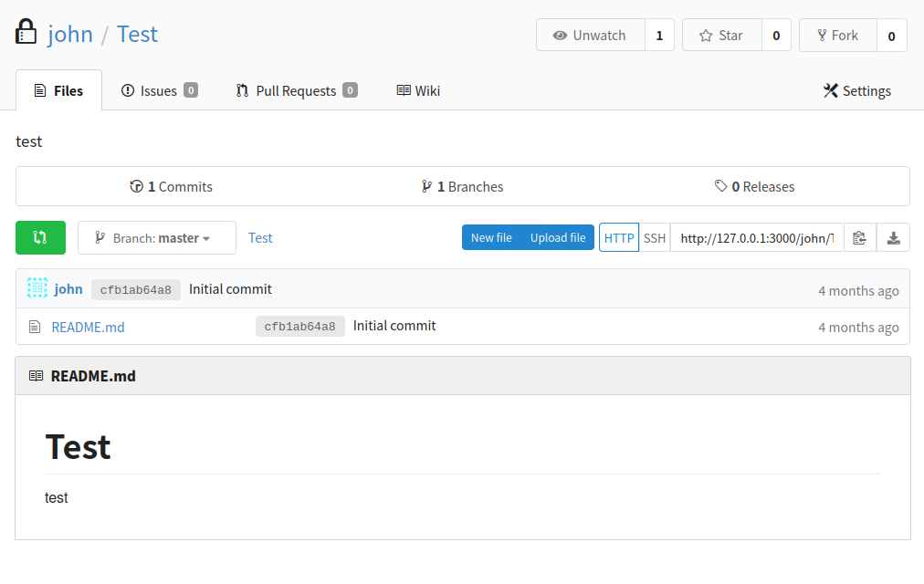Viewport: 924px width, 584px height.
Task: Open the Issues tab
Action: [159, 90]
